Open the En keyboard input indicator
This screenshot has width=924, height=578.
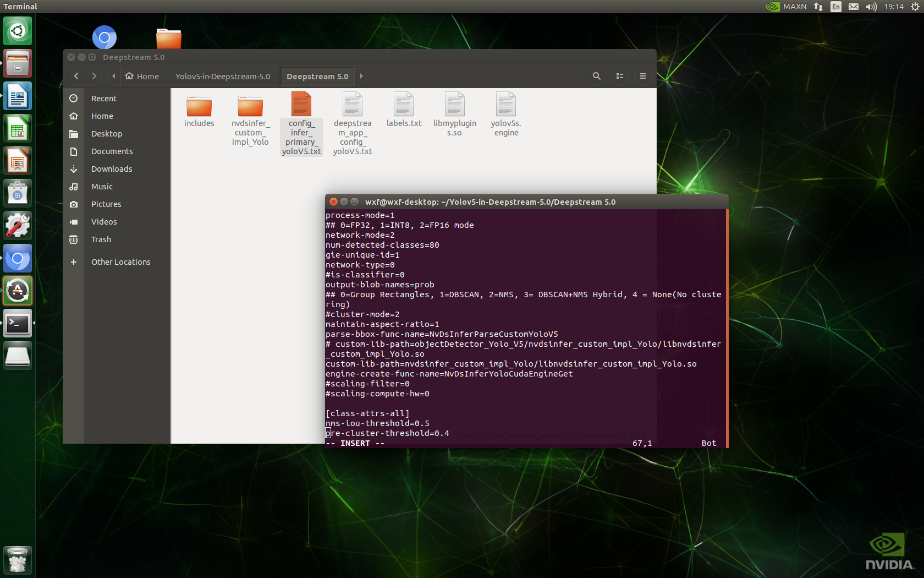click(836, 7)
